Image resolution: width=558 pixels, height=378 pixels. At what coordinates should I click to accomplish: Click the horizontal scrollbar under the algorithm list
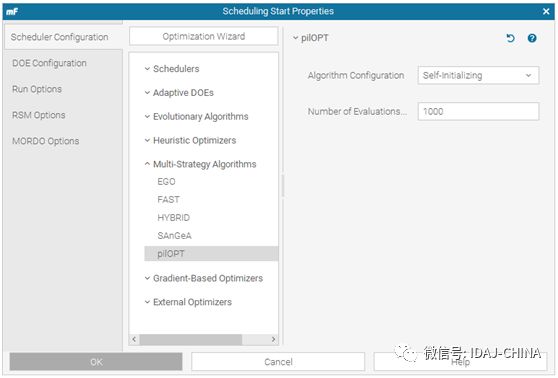tap(191, 339)
